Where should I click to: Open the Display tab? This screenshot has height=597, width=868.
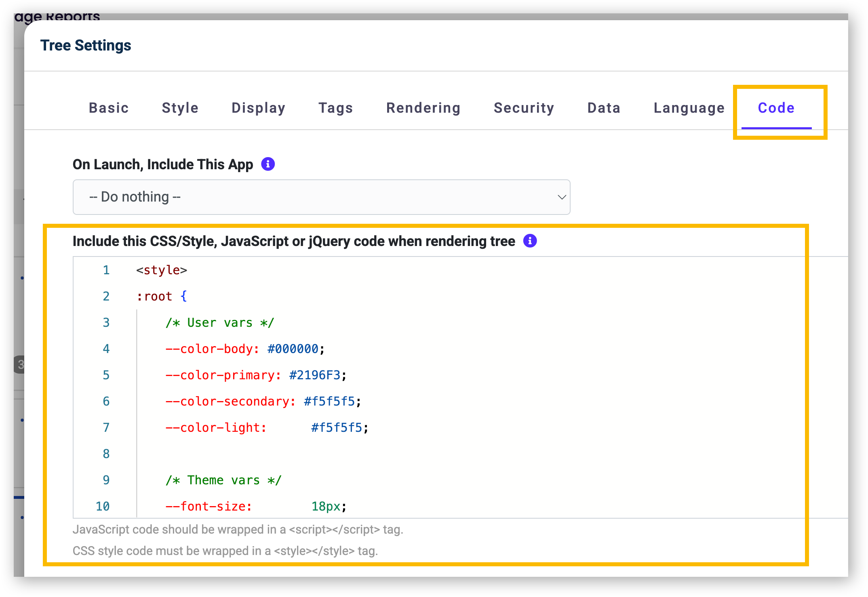point(259,108)
